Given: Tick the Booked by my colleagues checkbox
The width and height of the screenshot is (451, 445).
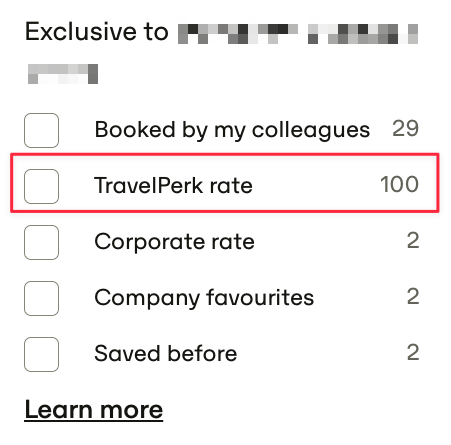Looking at the screenshot, I should click(41, 130).
